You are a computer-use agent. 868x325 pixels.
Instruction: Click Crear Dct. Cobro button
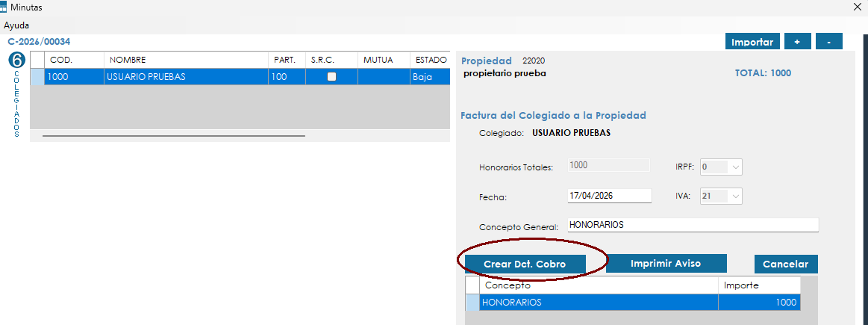525,264
